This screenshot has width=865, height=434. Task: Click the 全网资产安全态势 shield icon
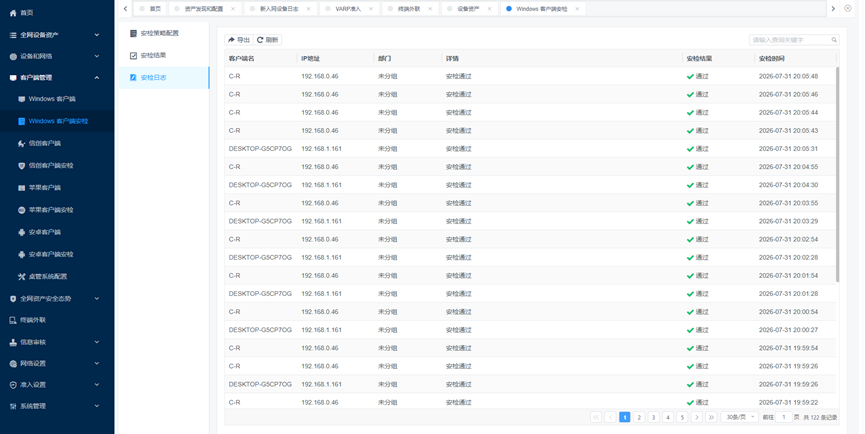click(13, 298)
